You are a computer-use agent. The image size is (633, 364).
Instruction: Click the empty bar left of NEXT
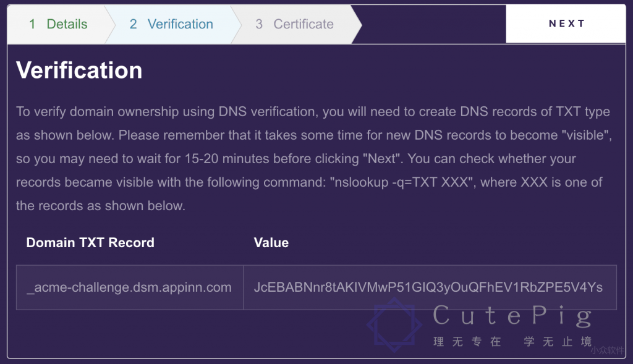433,24
